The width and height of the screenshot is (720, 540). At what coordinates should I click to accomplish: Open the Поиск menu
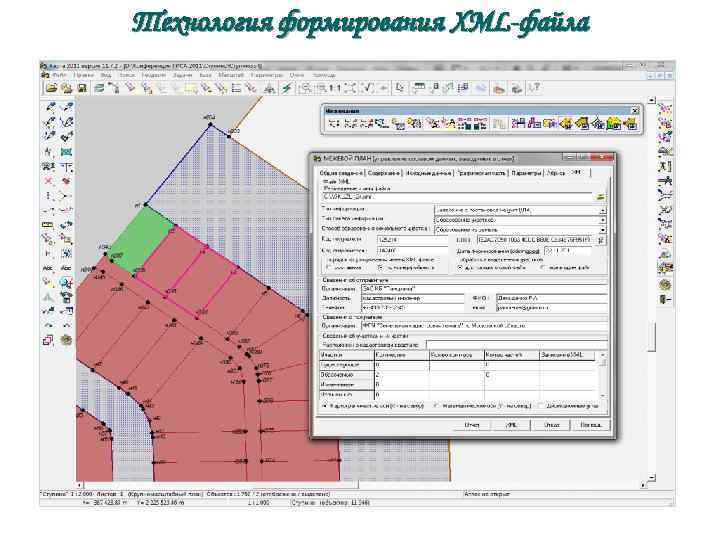tap(127, 75)
